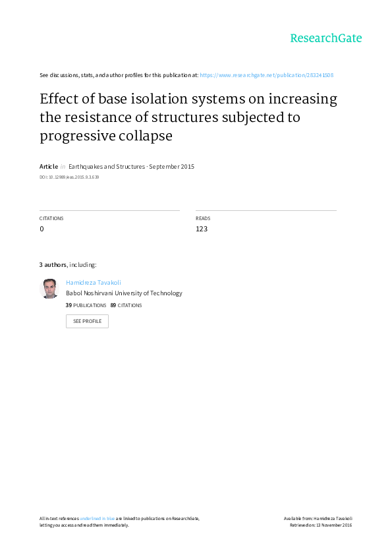Open the author's profile photo
The height and width of the screenshot is (555, 392).
49,289
